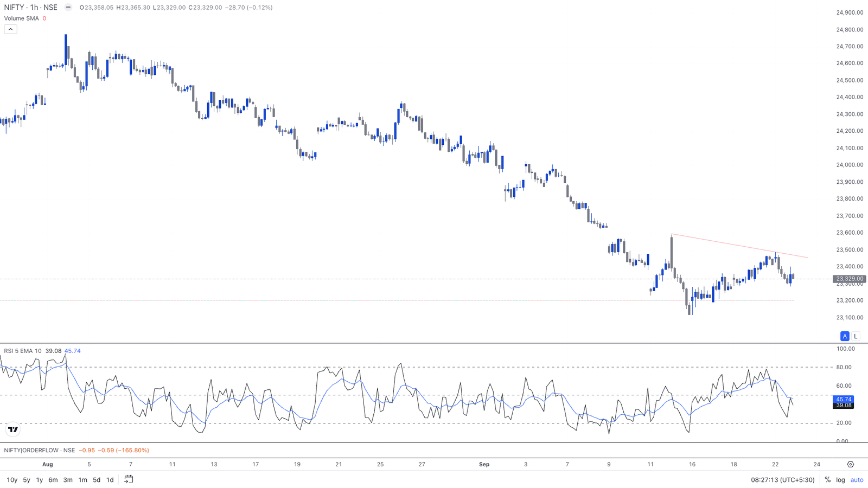
Task: Click the NIFTY · 1h · NSE symbol title
Action: tap(31, 8)
